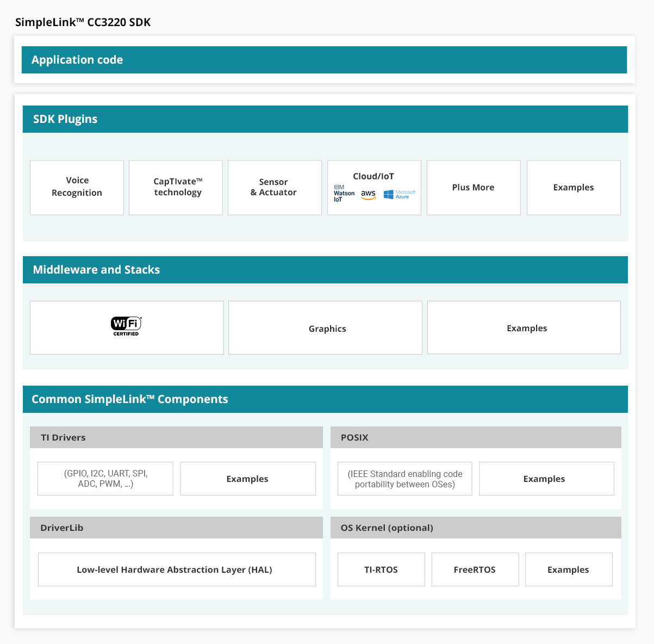Open Examples under SDK Plugins
Viewport: 654px width, 644px height.
[x=573, y=187]
